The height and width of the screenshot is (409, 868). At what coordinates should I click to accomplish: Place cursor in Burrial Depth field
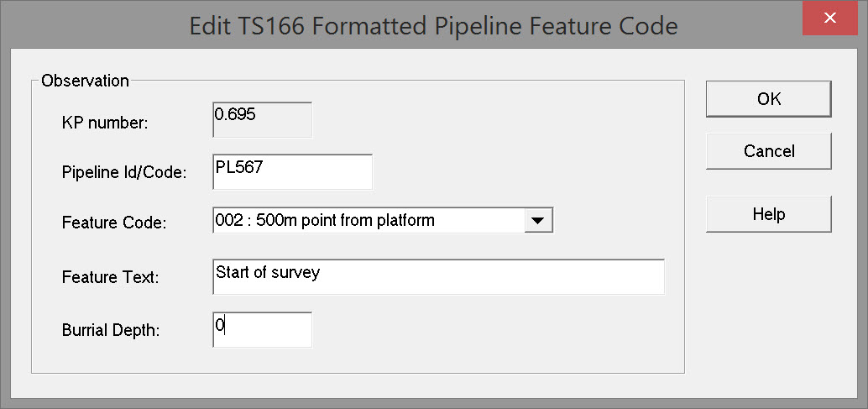(262, 329)
